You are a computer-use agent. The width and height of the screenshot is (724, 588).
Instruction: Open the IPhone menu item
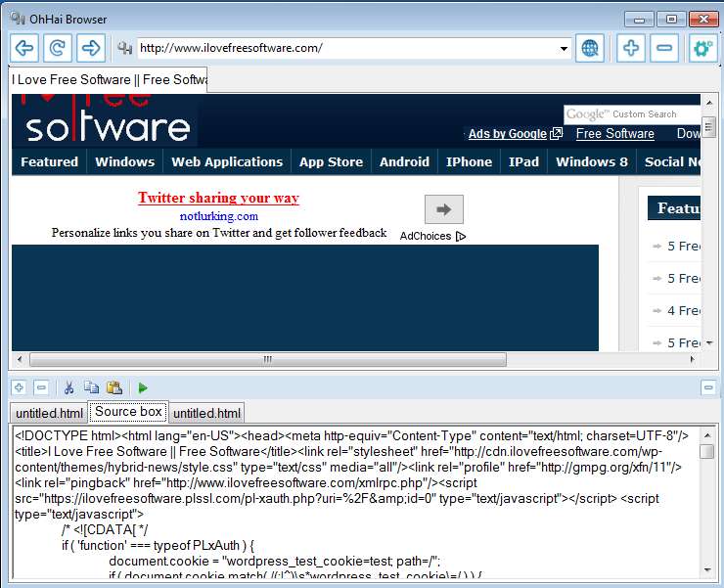(469, 161)
